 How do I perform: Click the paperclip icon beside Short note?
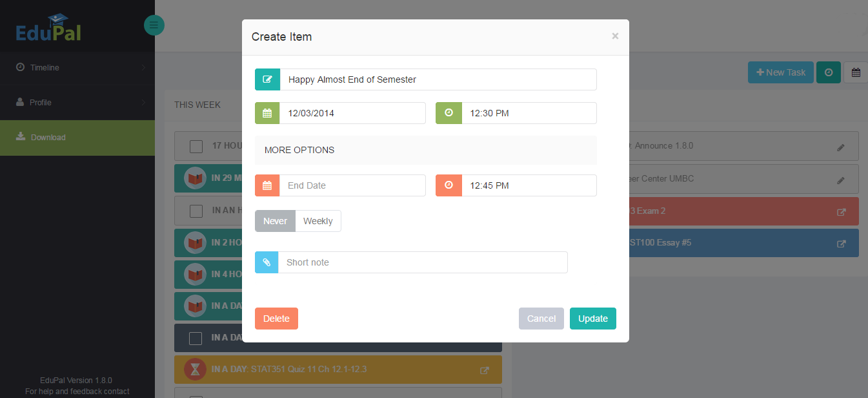[267, 262]
